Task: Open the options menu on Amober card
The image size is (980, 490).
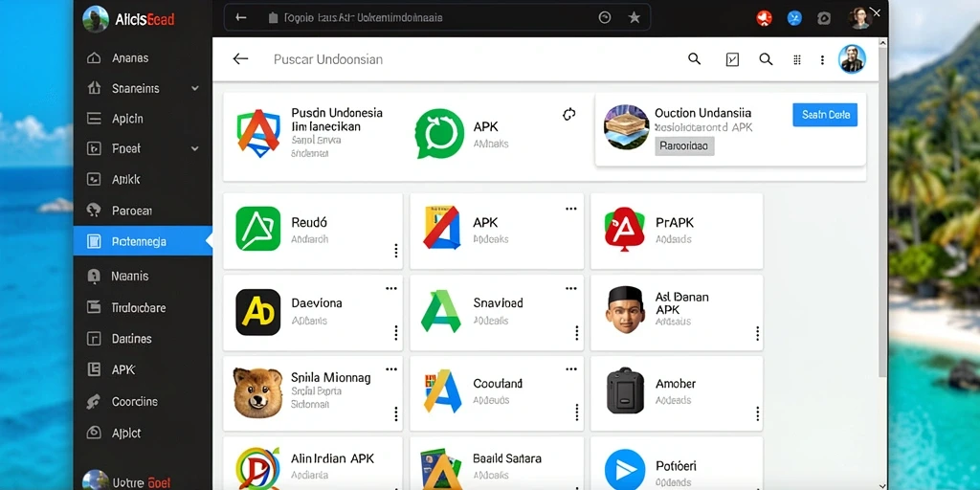Action: point(757,413)
